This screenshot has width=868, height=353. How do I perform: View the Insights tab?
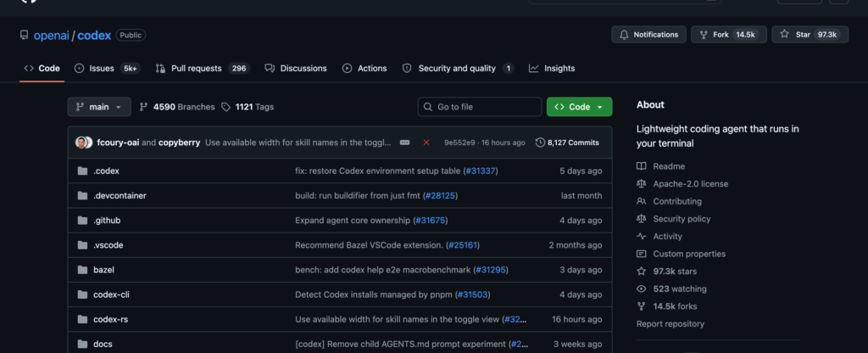coord(551,68)
